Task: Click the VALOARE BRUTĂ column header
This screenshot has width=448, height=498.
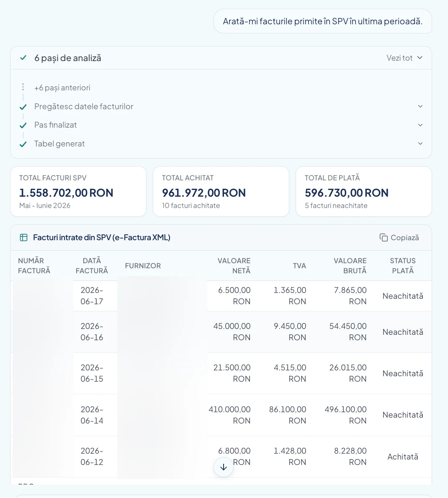Action: click(x=350, y=265)
